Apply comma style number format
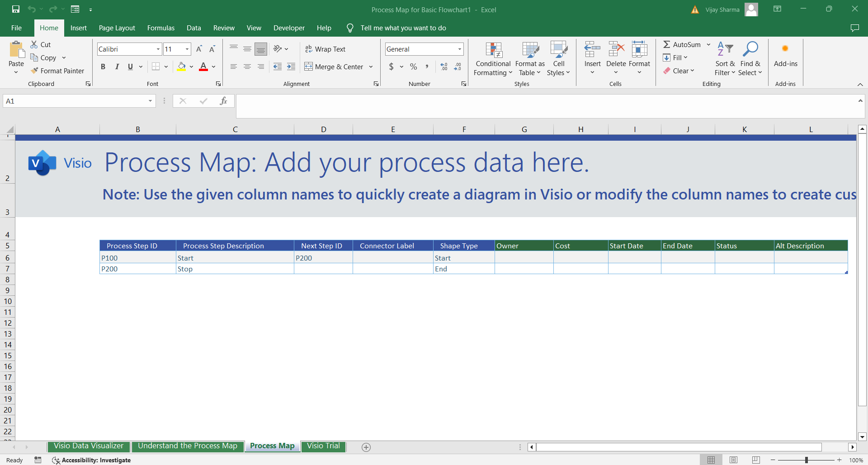Screen dimensions: 868x465 [427, 66]
